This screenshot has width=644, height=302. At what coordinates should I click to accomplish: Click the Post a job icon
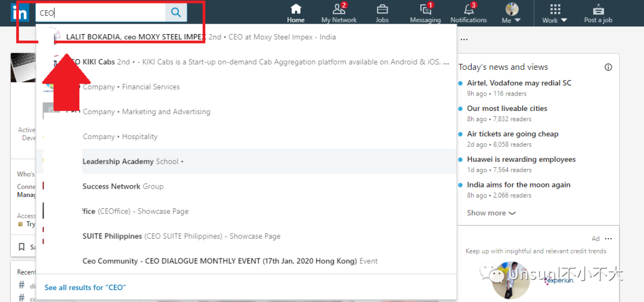click(598, 9)
